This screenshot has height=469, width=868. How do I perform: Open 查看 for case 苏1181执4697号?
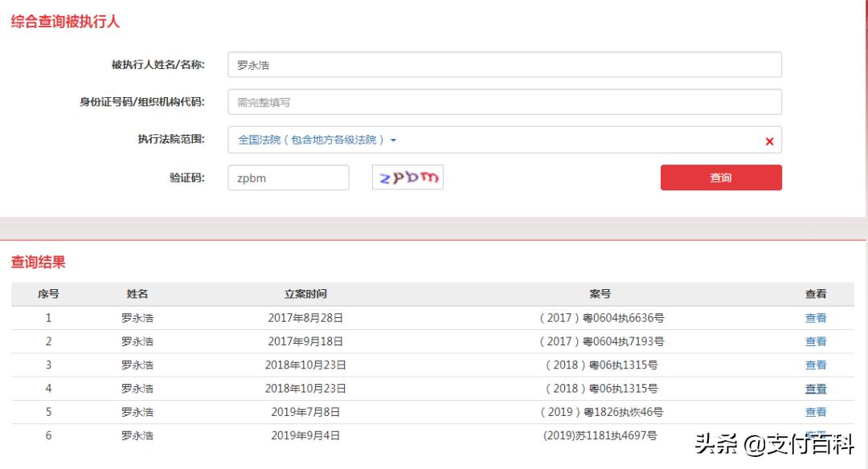point(816,434)
